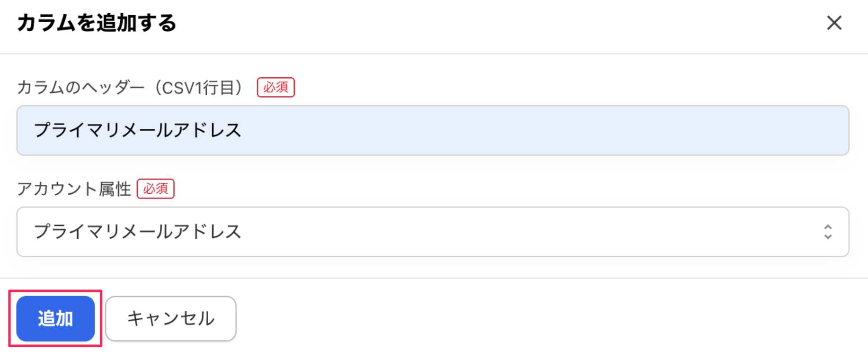The image size is (868, 361).
Task: Click the カラムのヘッダー（CSV1行目） label
Action: (x=130, y=88)
